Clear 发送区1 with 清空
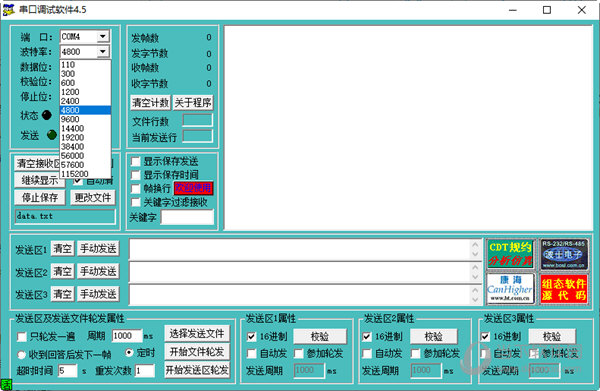 pos(63,249)
